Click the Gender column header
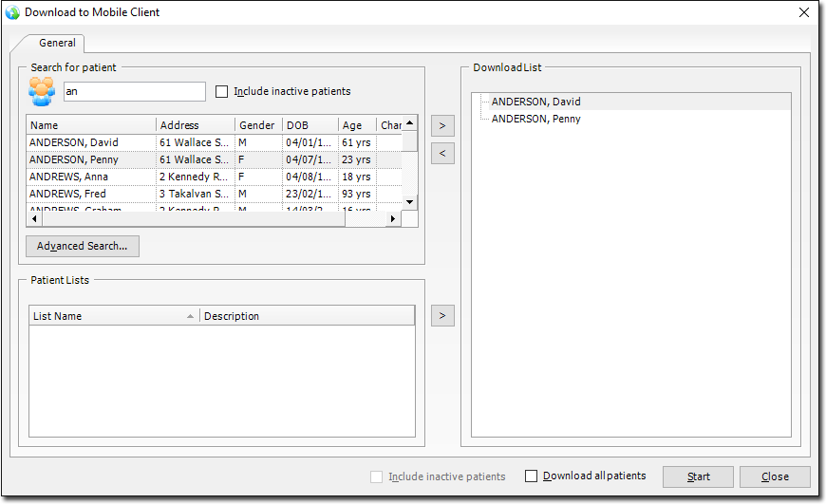The width and height of the screenshot is (826, 504). pyautogui.click(x=258, y=125)
